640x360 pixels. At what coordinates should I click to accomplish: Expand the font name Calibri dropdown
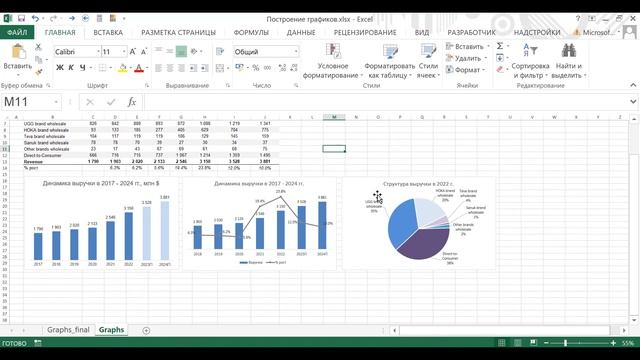tap(98, 52)
